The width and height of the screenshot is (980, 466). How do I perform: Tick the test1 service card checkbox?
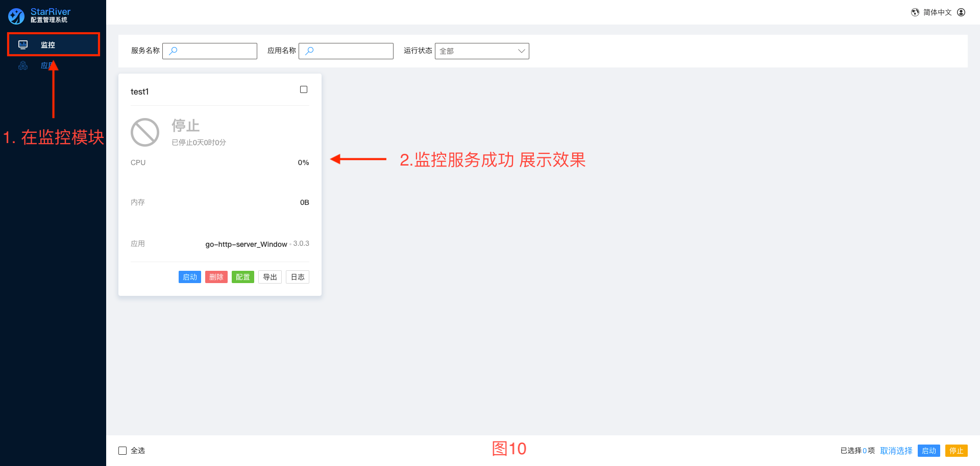pos(304,89)
